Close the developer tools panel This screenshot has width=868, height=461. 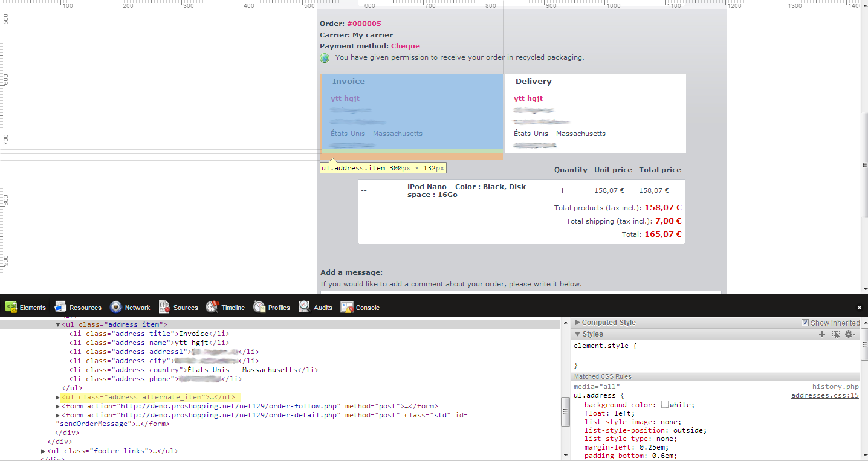pyautogui.click(x=859, y=308)
